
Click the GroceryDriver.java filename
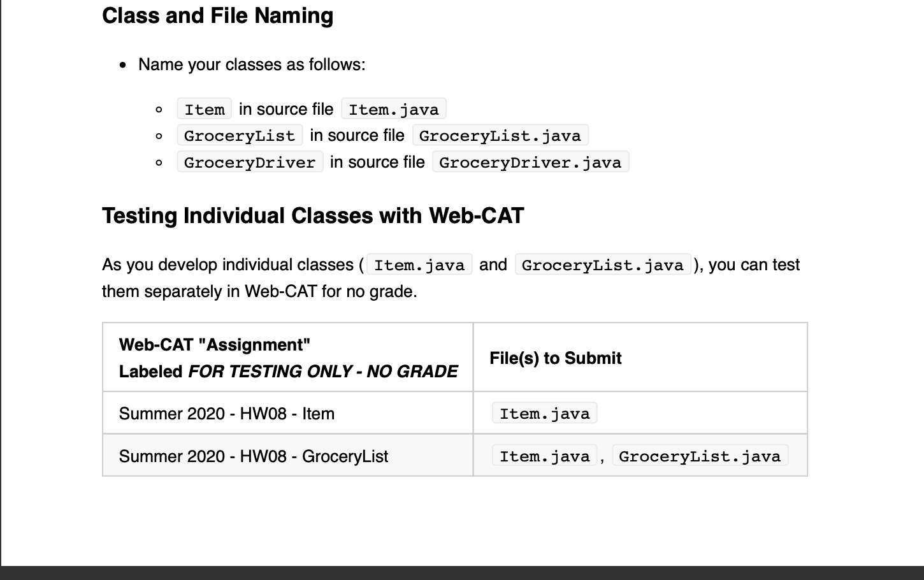coord(530,163)
